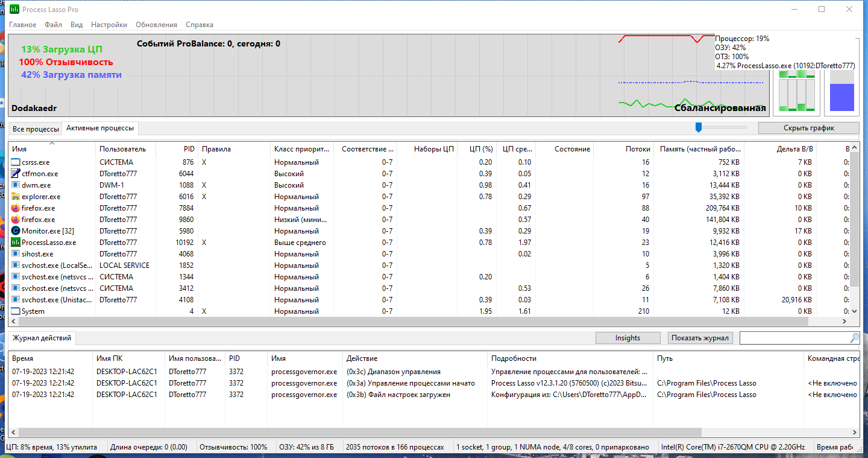The width and height of the screenshot is (868, 458).
Task: Sort processes by the Имя column header
Action: pos(52,148)
